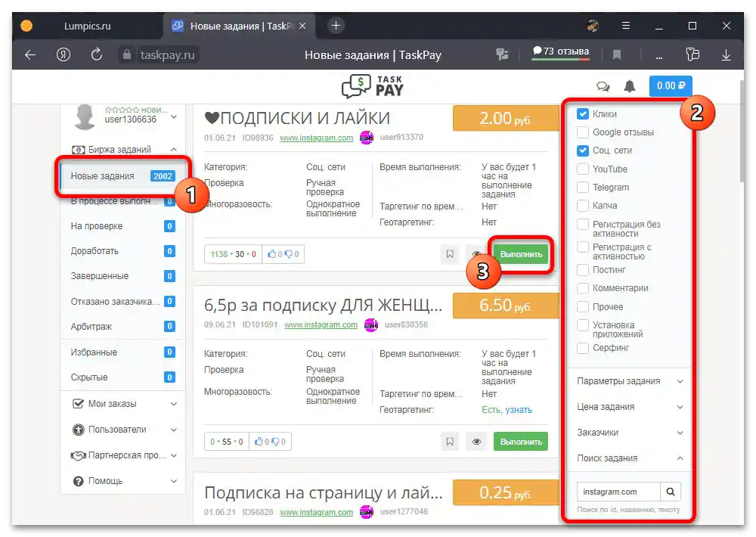Open the browser downloads arrow
Viewport: 756px width, 537px height.
[726, 55]
